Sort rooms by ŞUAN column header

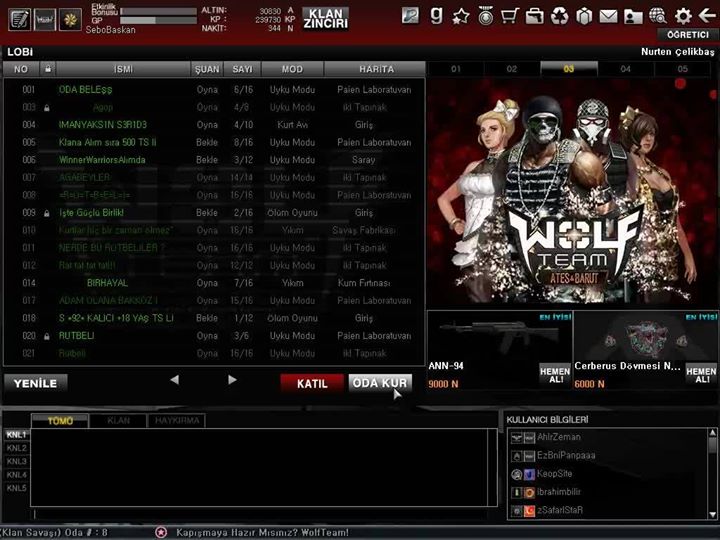(x=207, y=69)
